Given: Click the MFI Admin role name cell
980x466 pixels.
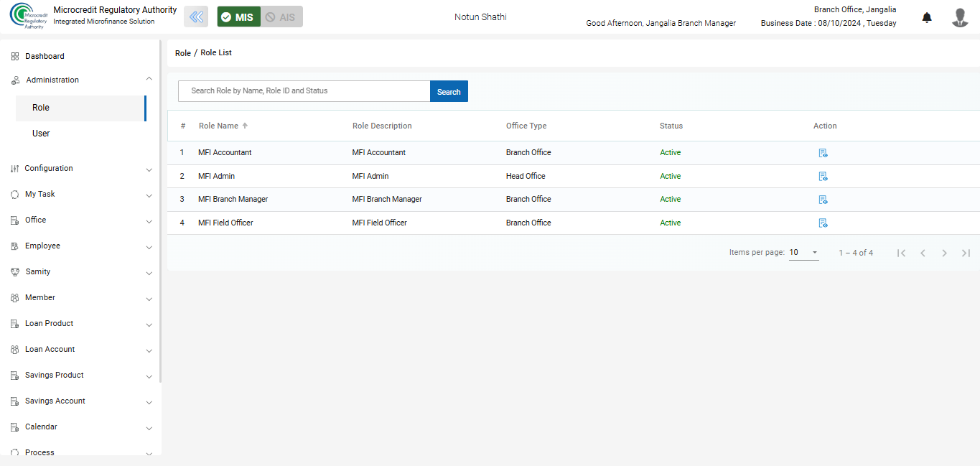Looking at the screenshot, I should click(216, 177).
